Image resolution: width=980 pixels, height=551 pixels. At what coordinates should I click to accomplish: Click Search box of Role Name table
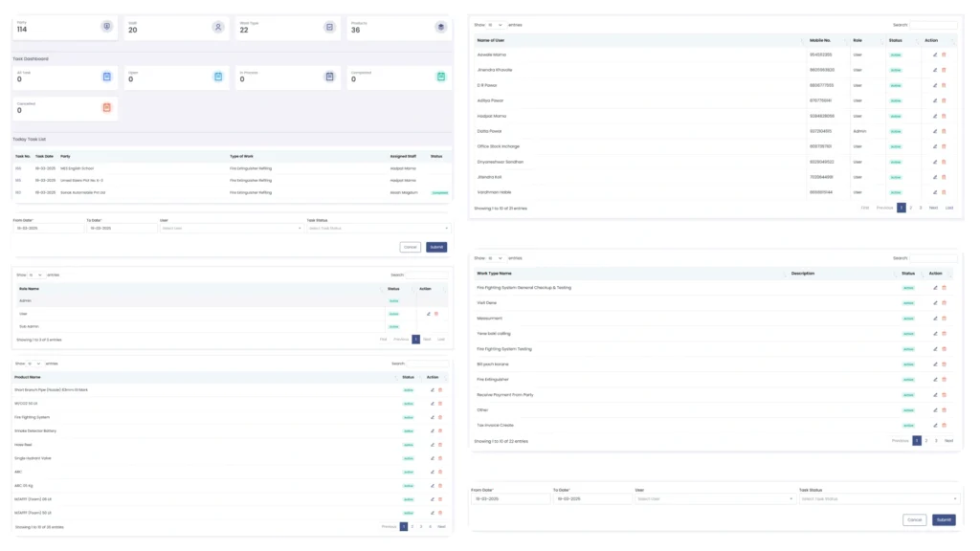click(427, 275)
